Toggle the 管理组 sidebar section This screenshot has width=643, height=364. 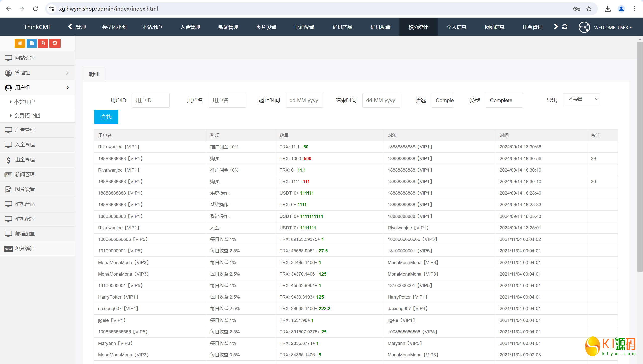pyautogui.click(x=37, y=72)
